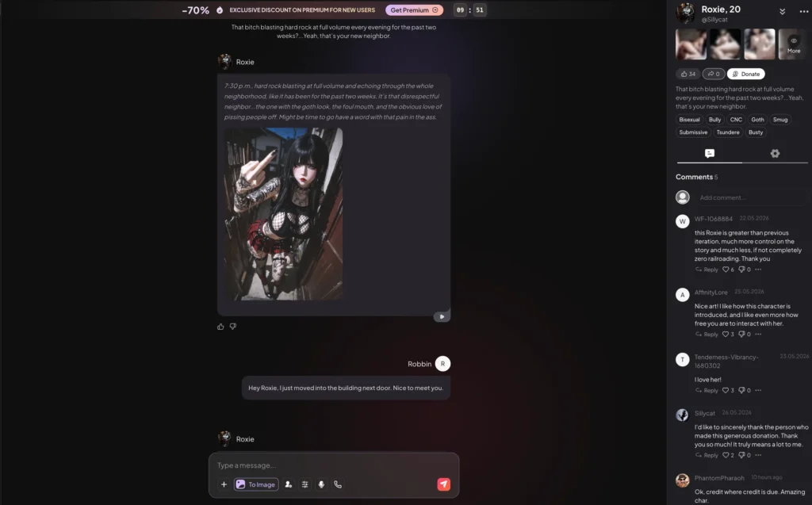Select the Goth tag

click(757, 120)
